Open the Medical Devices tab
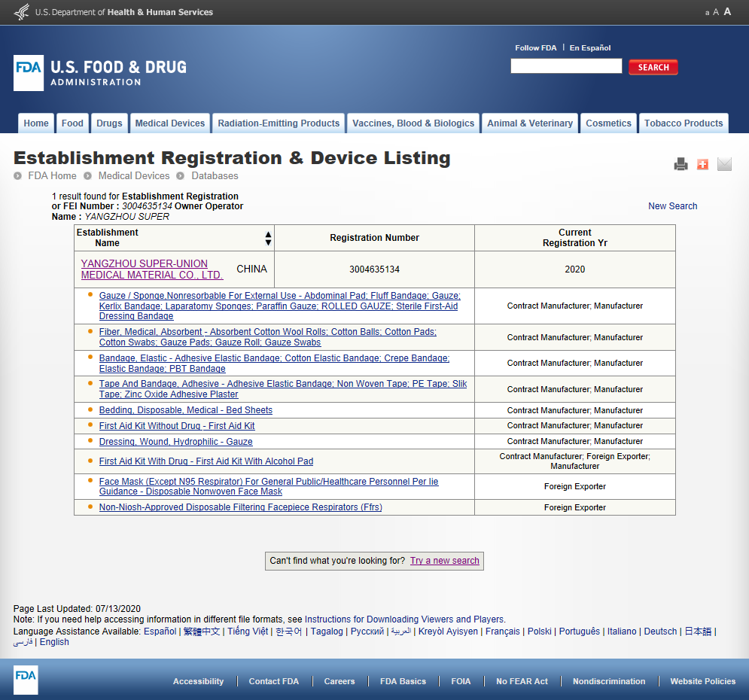 click(x=169, y=123)
